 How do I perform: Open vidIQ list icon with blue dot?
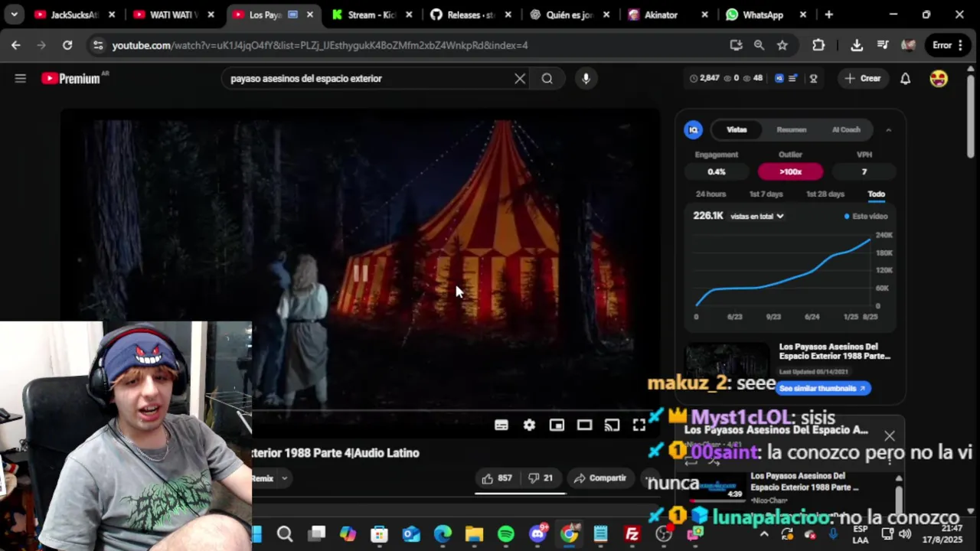tap(794, 78)
